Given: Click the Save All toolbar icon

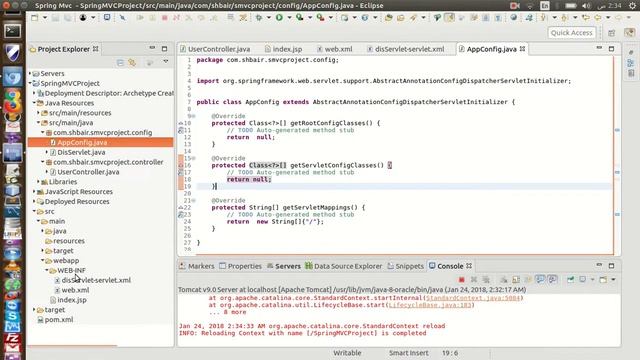Looking at the screenshot, I should (67, 18).
